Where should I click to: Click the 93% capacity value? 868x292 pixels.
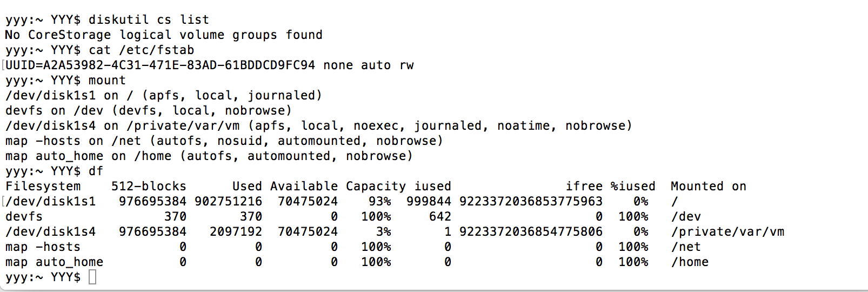coord(380,202)
